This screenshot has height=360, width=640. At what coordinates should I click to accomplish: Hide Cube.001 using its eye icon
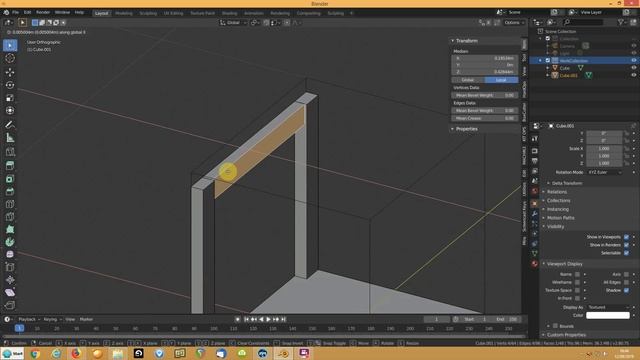click(x=633, y=76)
